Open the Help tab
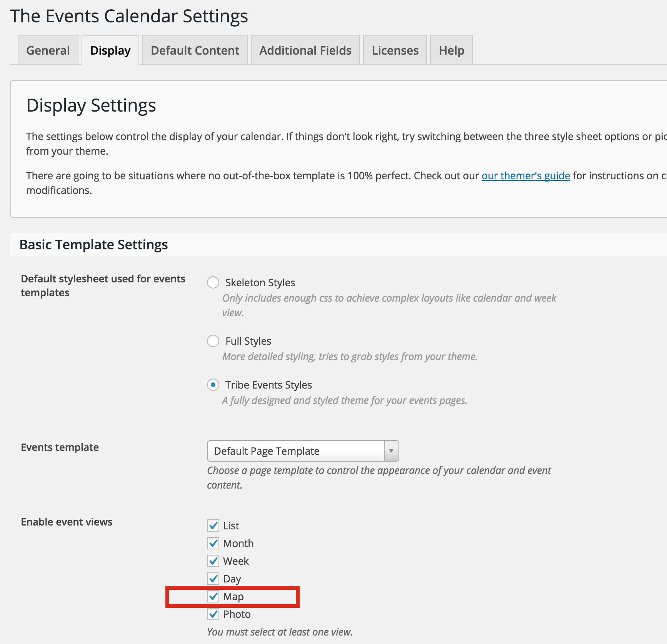 coord(452,50)
